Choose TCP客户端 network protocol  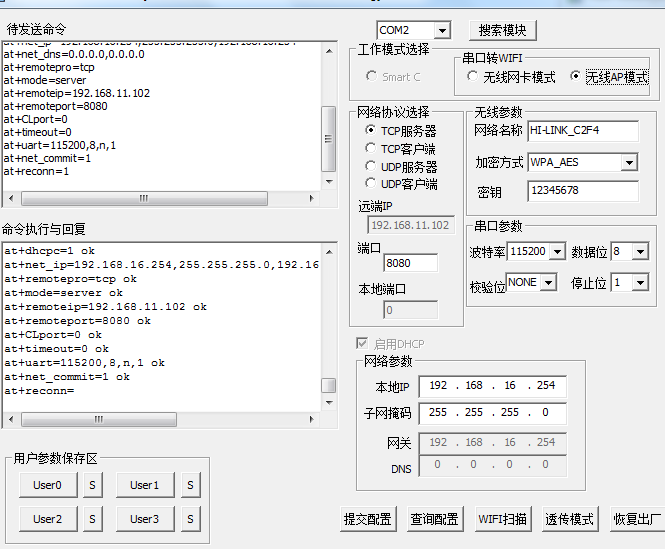coord(371,148)
